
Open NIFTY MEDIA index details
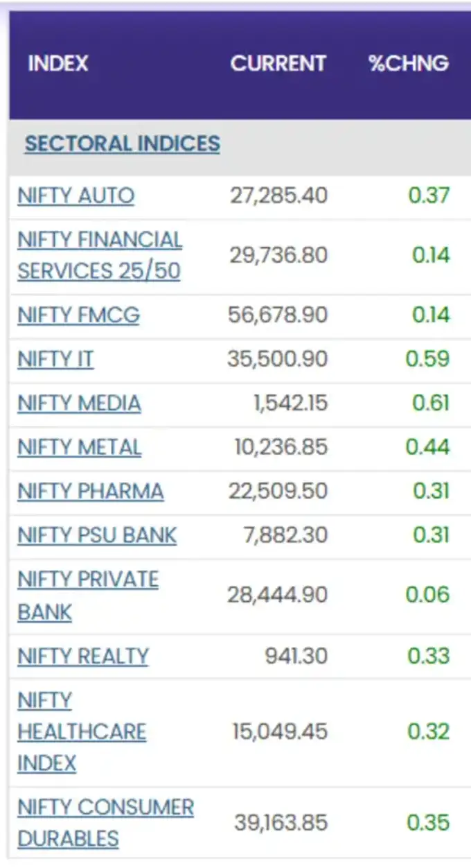[79, 403]
